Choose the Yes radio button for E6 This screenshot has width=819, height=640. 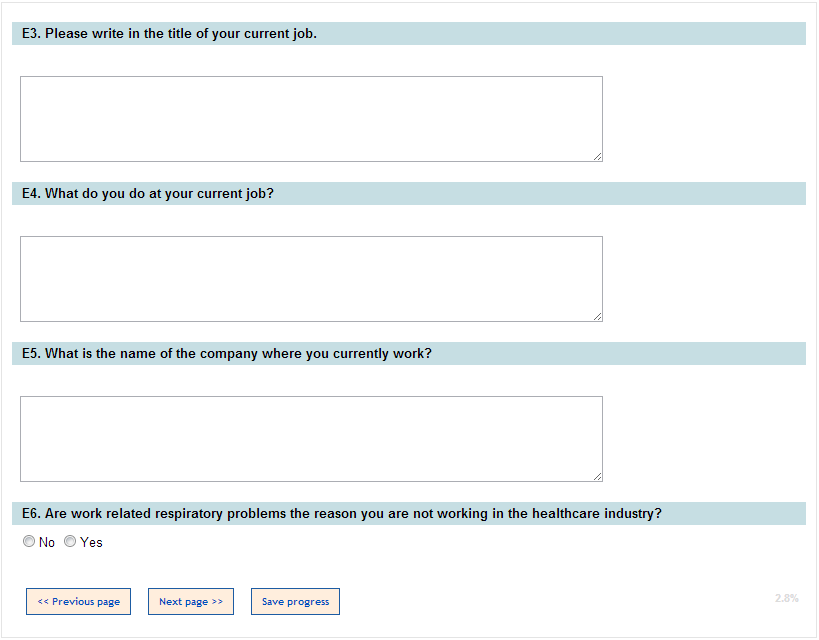tap(70, 542)
